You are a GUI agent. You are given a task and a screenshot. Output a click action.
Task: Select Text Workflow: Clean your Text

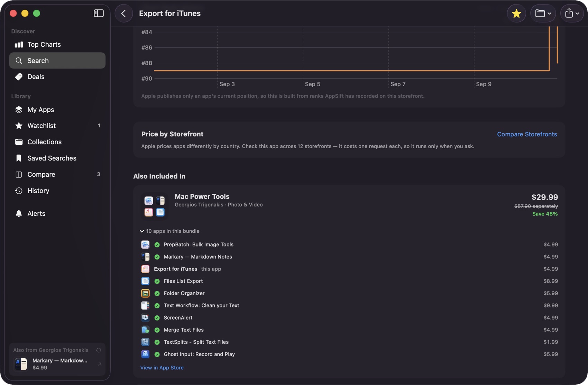tap(201, 305)
